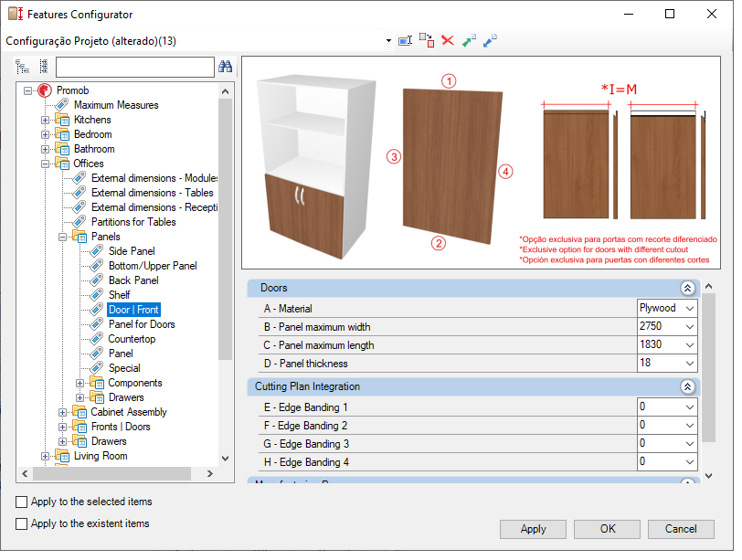The height and width of the screenshot is (560, 742).
Task: Open the Edge Banding 4 dropdown
Action: tap(690, 462)
